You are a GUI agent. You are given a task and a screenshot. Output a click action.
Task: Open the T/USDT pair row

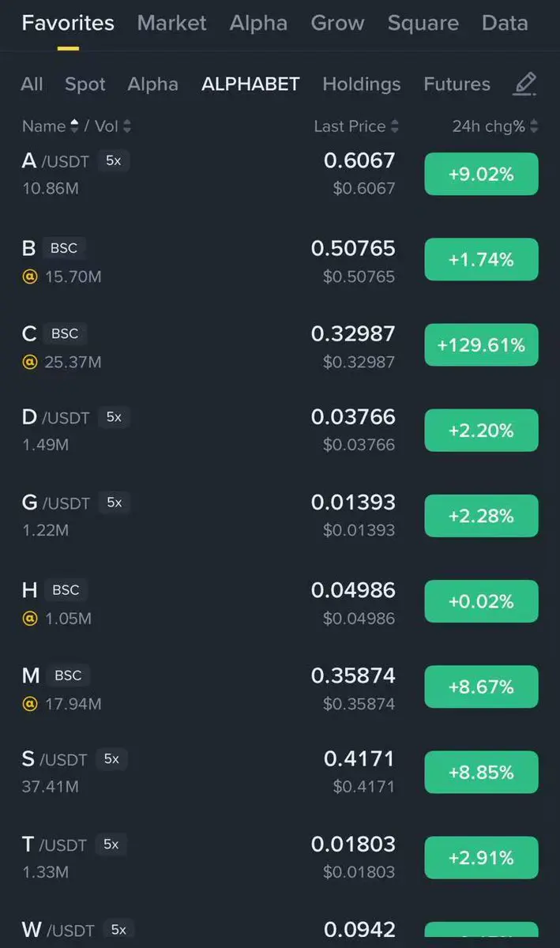(x=280, y=858)
